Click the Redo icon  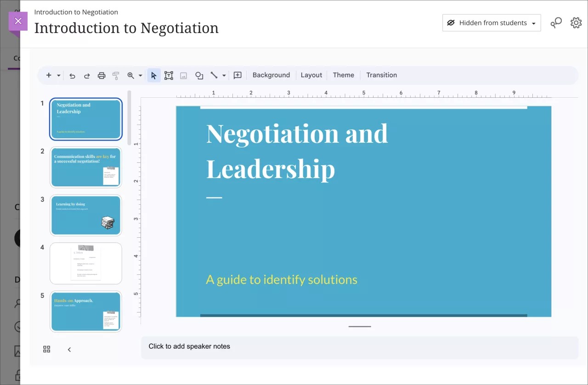[87, 75]
